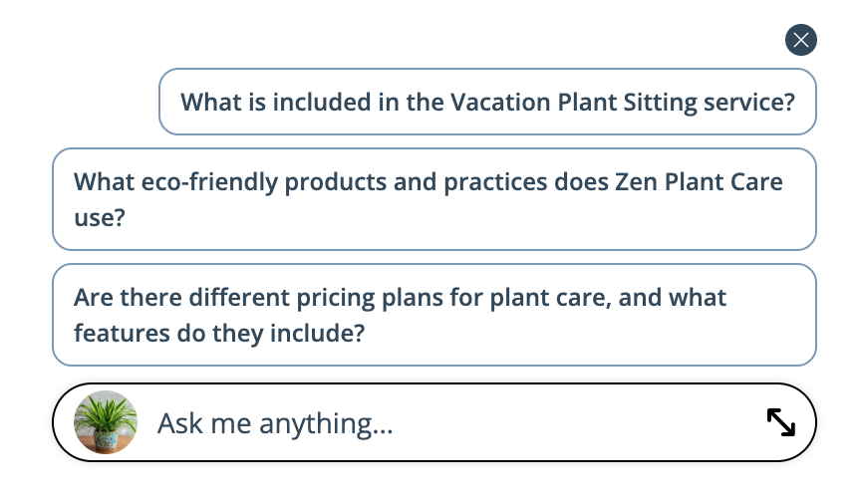
Task: Click the suggestion mentioning Zen Plant Care
Action: (434, 199)
